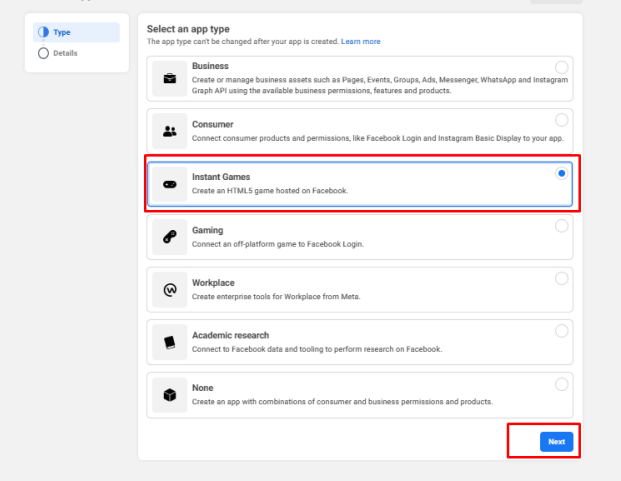Viewport: 621px width, 481px height.
Task: Click the Business briefcase icon
Action: pos(170,78)
